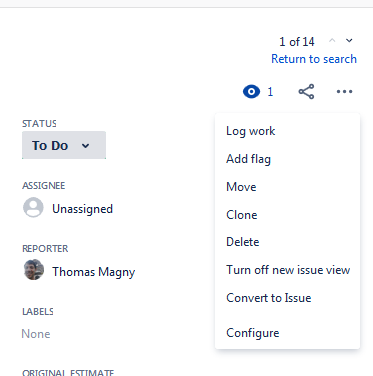The width and height of the screenshot is (373, 376).
Task: Open the three-dot more actions menu
Action: [344, 92]
